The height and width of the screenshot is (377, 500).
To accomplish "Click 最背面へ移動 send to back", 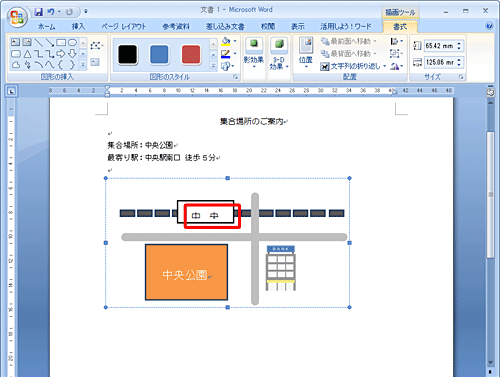I will point(349,54).
